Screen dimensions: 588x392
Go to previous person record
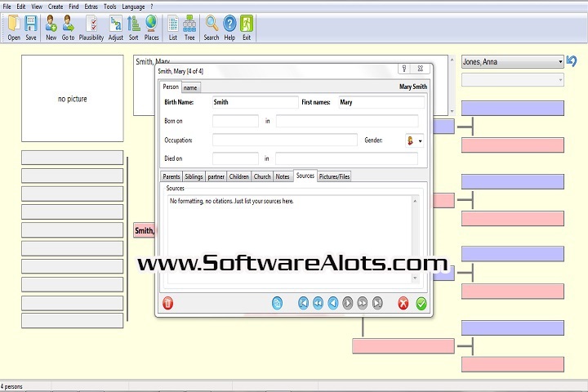coord(332,303)
